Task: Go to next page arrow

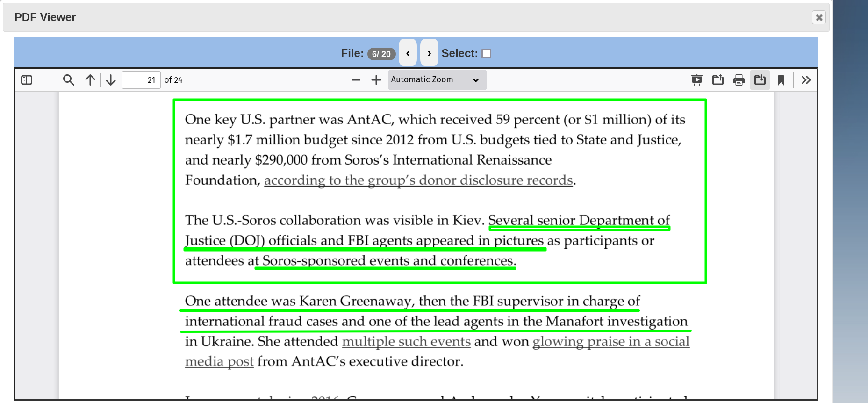Action: click(x=111, y=80)
